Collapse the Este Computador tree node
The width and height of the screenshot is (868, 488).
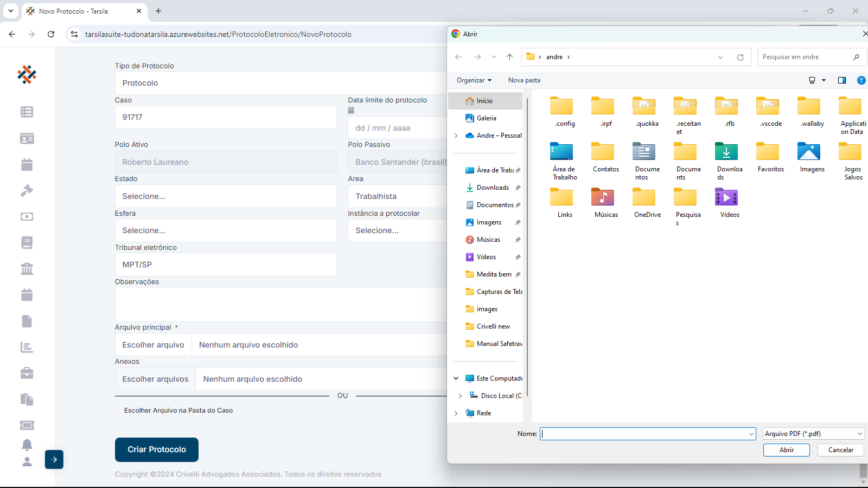coord(456,378)
